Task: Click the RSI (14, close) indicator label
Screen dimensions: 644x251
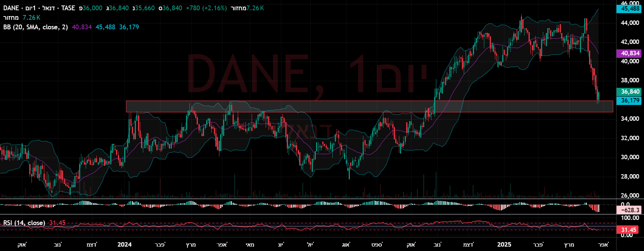Action: 24,223
